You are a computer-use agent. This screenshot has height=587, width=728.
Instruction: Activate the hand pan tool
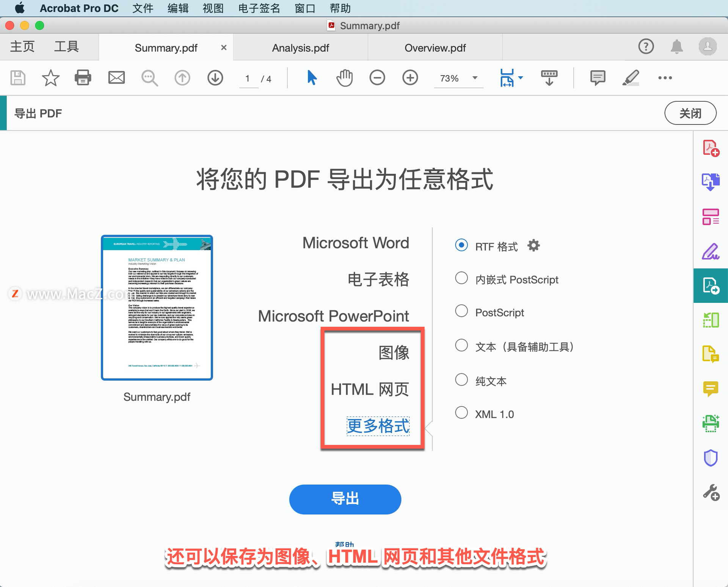coord(344,78)
